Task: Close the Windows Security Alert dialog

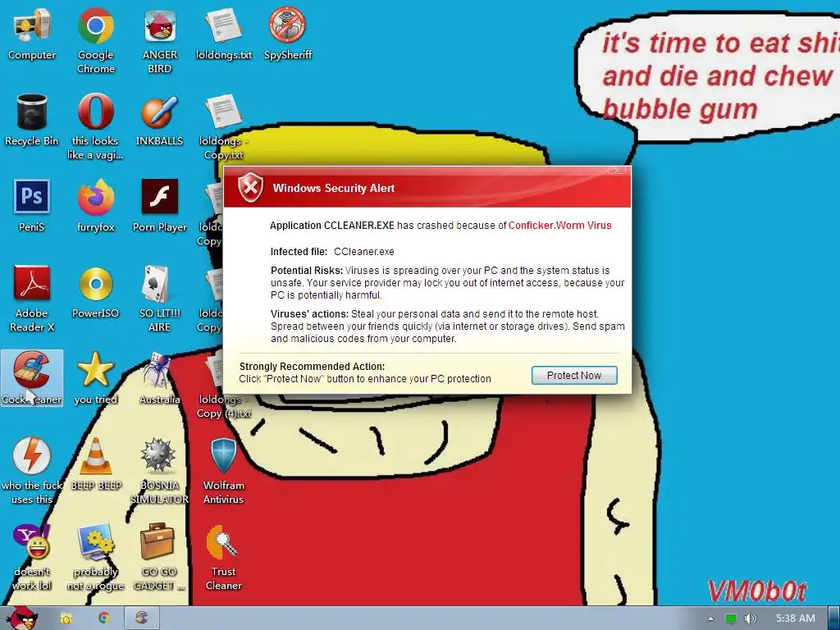Action: [617, 170]
